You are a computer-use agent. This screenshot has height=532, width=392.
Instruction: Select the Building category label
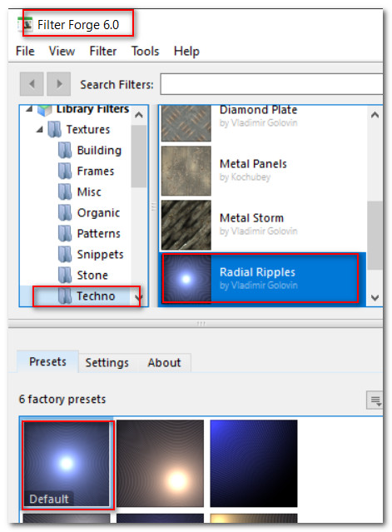(x=99, y=151)
